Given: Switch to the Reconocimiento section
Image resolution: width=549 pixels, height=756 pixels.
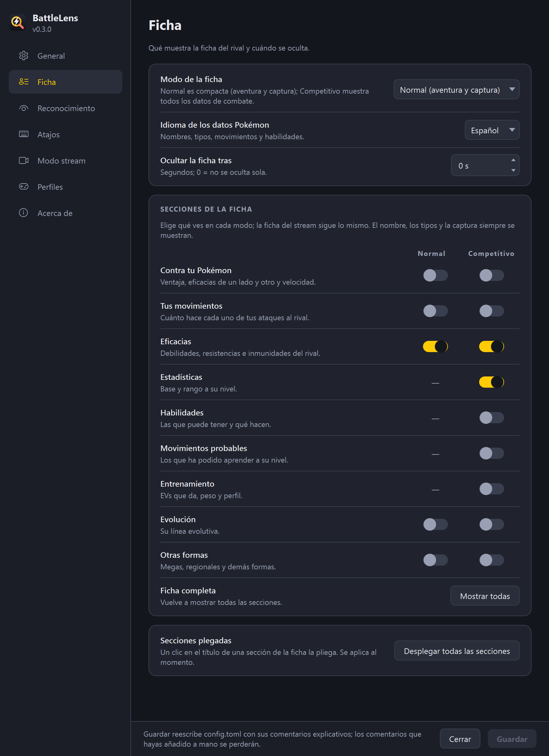Looking at the screenshot, I should click(x=65, y=108).
